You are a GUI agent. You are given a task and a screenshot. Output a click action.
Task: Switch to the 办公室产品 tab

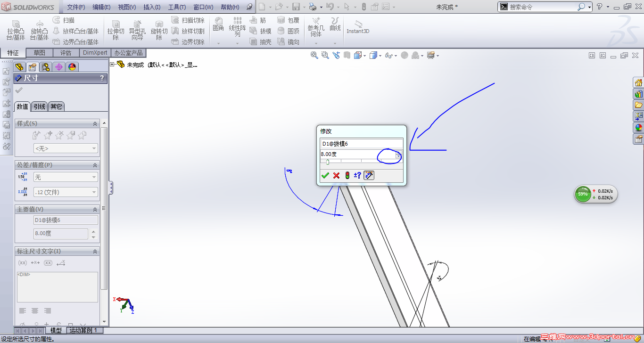click(128, 53)
